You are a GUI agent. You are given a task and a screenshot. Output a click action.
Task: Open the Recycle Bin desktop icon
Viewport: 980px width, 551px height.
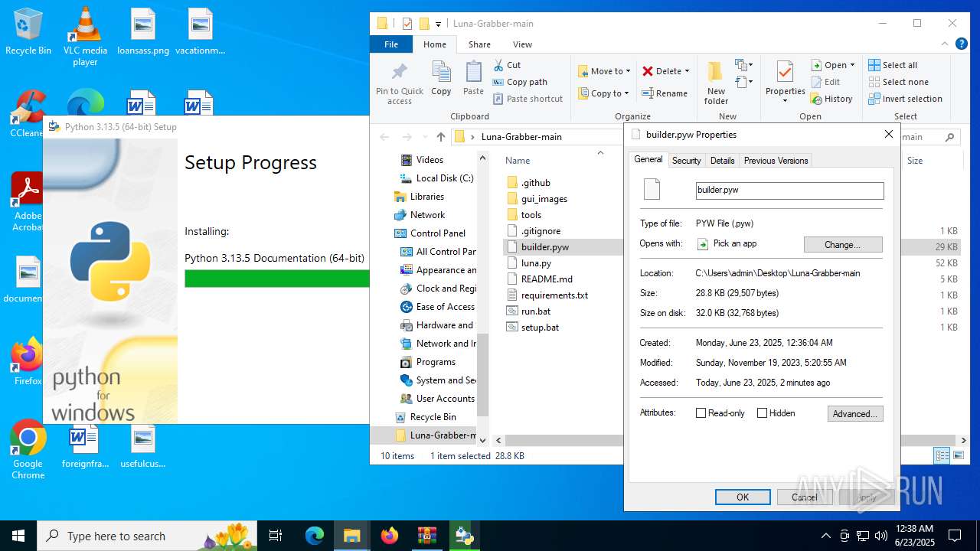(28, 32)
